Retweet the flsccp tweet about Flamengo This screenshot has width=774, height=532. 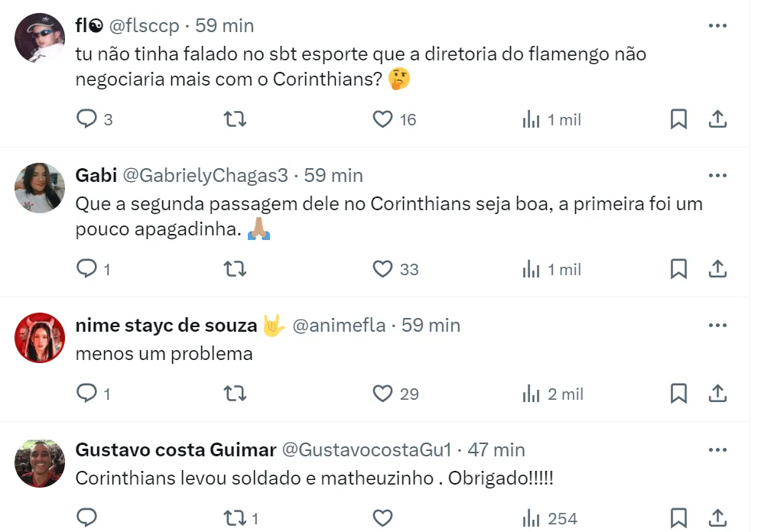point(234,119)
